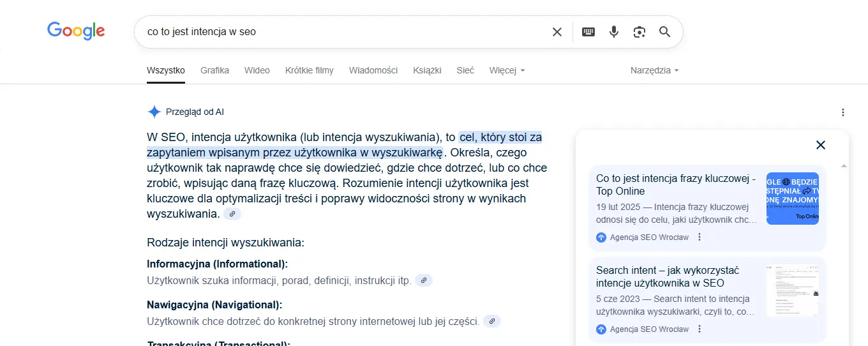
Task: Click the Google logo
Action: point(76,31)
